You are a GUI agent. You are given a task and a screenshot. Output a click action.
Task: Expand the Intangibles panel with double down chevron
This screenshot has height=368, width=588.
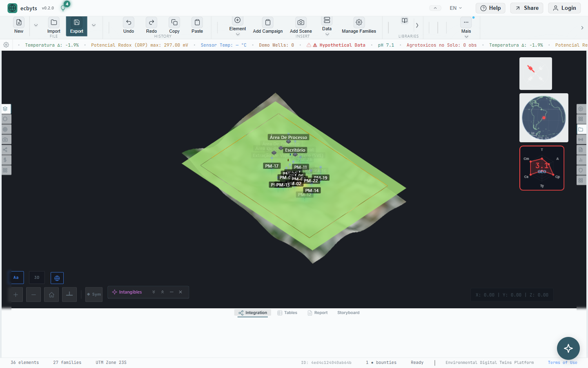(x=154, y=292)
